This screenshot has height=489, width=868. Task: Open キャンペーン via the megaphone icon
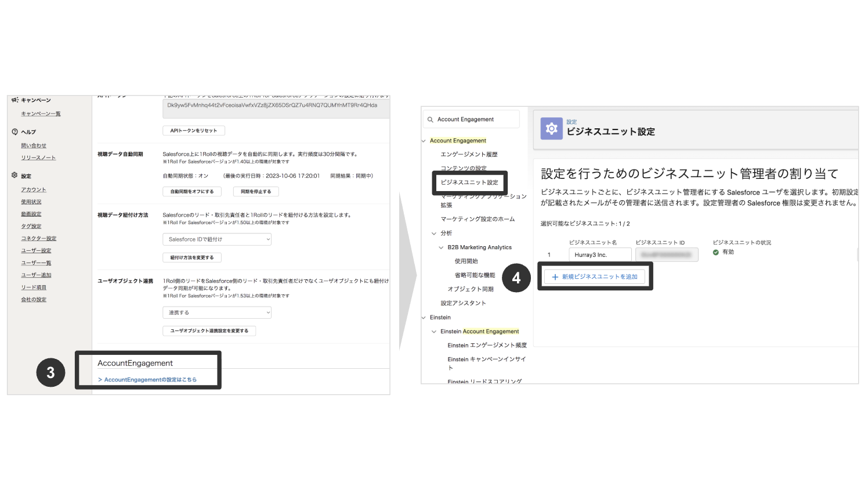pos(15,99)
